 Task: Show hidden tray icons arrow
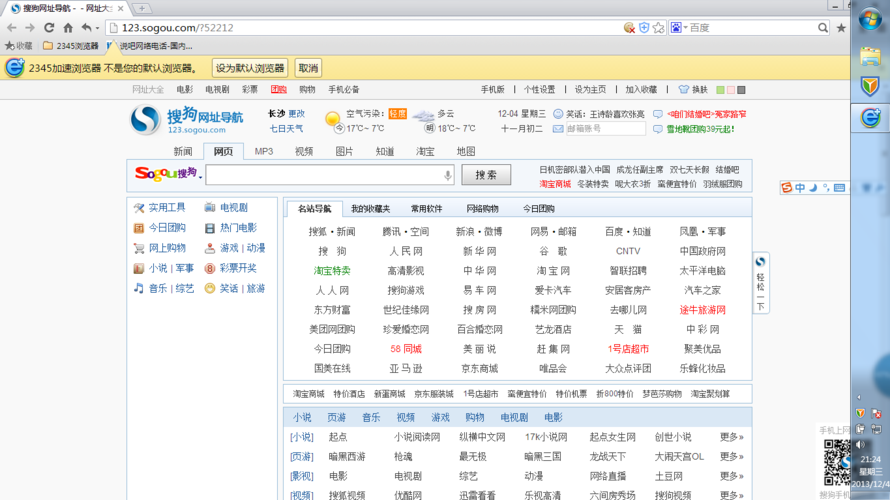[858, 397]
